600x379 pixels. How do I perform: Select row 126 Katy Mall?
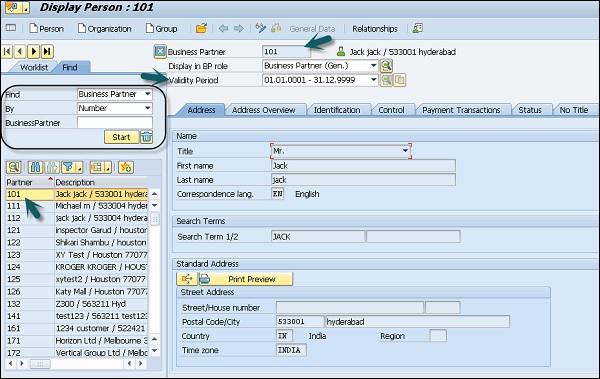click(77, 291)
